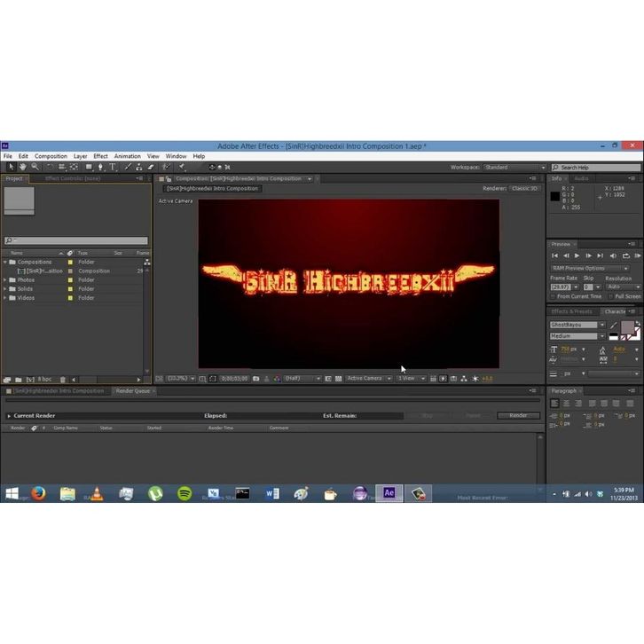Pick the Horizontal Type tool
This screenshot has width=644, height=644.
point(113,167)
